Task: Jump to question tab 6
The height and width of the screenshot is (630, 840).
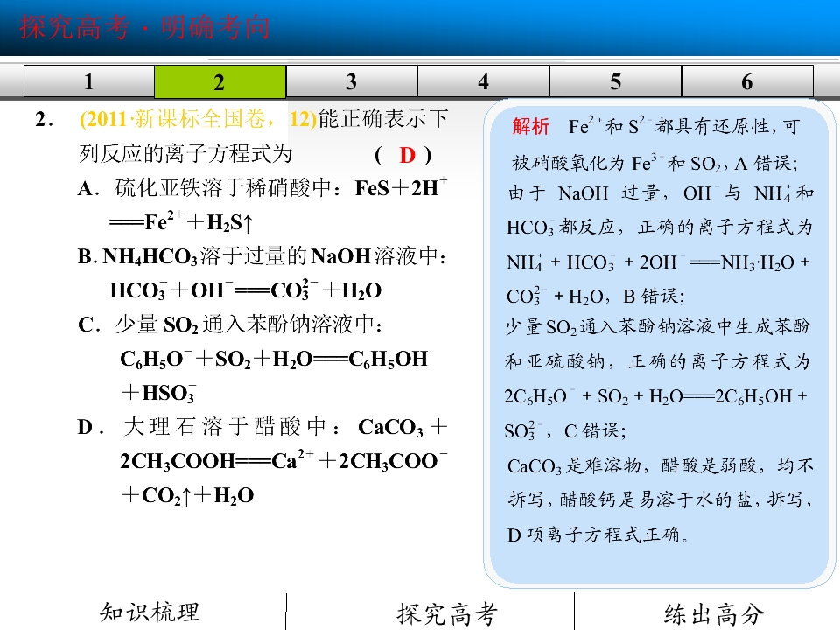Action: coord(747,82)
